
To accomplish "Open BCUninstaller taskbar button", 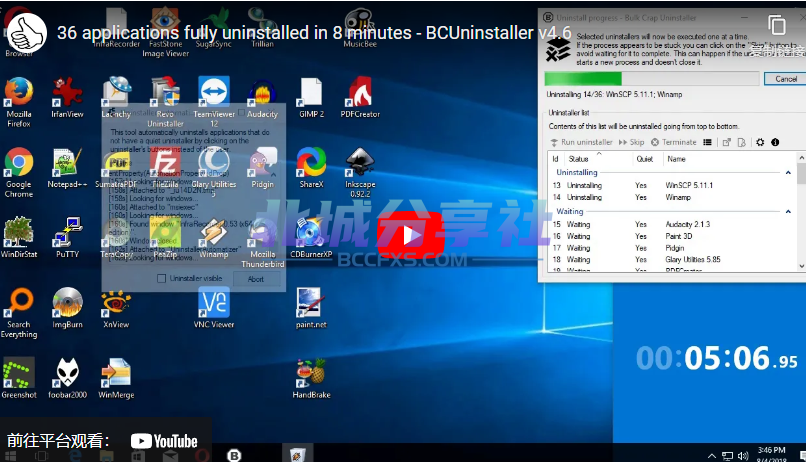I will pyautogui.click(x=234, y=454).
